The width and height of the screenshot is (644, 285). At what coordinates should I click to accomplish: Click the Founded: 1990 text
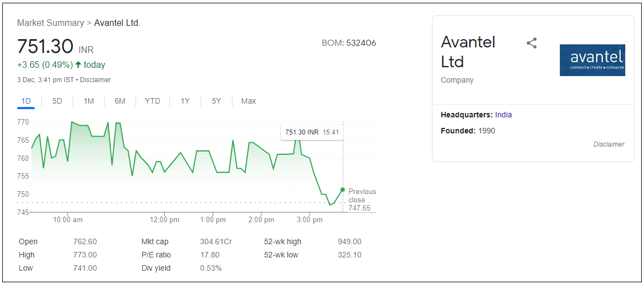click(x=468, y=131)
